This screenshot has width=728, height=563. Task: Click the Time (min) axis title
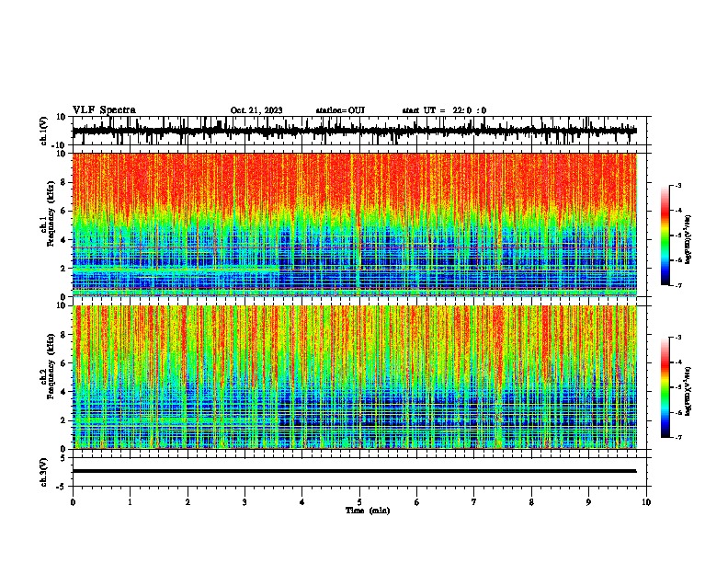(x=368, y=511)
